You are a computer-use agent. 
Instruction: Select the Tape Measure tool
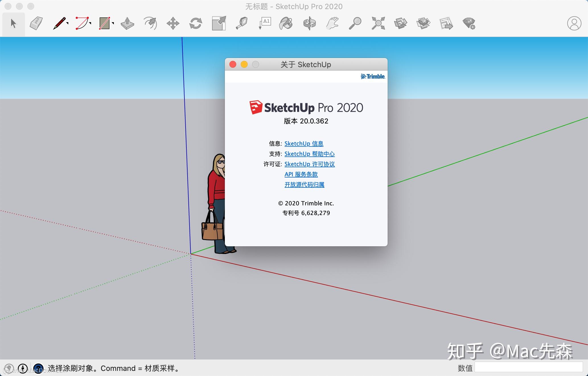[x=242, y=23]
